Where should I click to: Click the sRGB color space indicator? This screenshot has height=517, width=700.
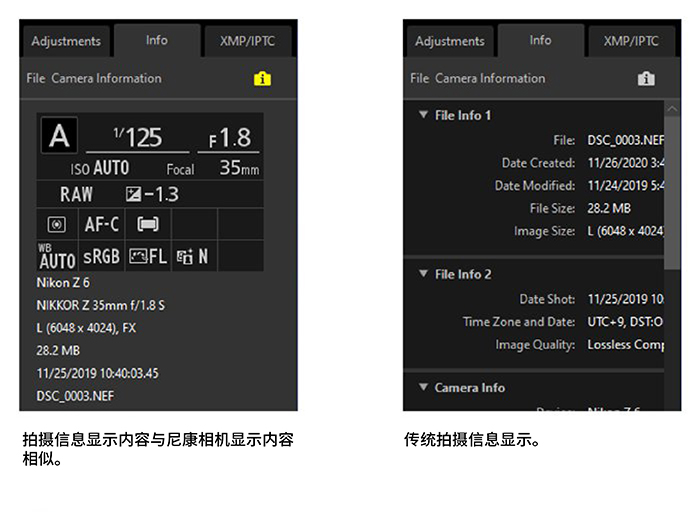[x=101, y=256]
